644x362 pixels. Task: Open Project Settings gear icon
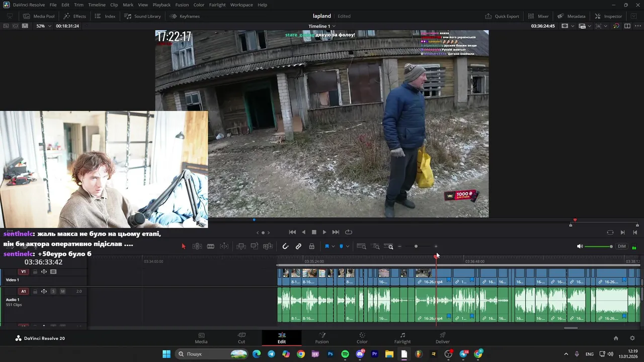[x=632, y=338]
